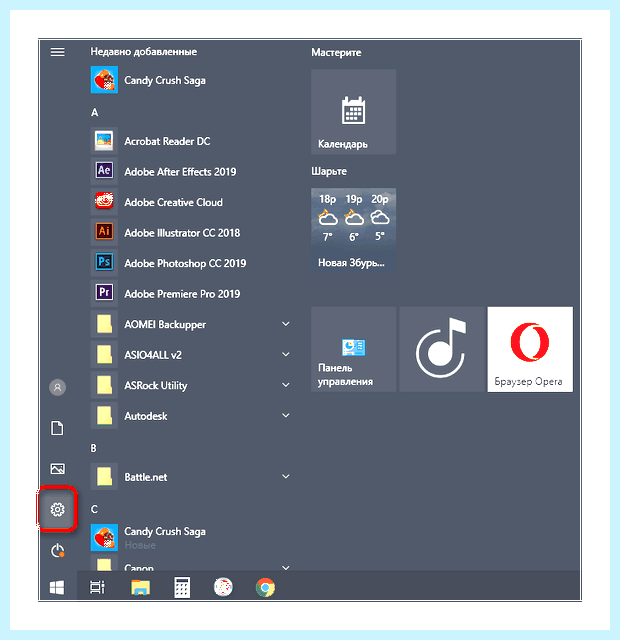Open the ASRock Utility folder
The image size is (620, 640).
[190, 385]
